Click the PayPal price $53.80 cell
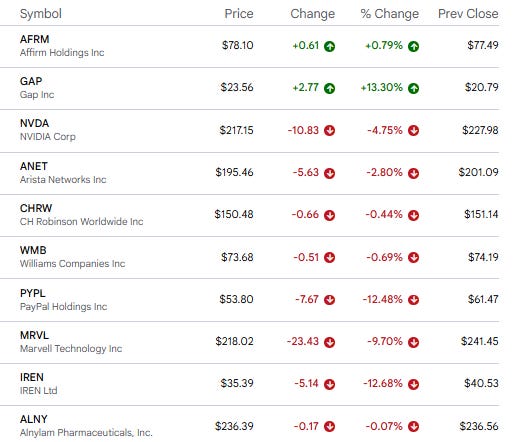The height and width of the screenshot is (442, 514). (x=236, y=299)
